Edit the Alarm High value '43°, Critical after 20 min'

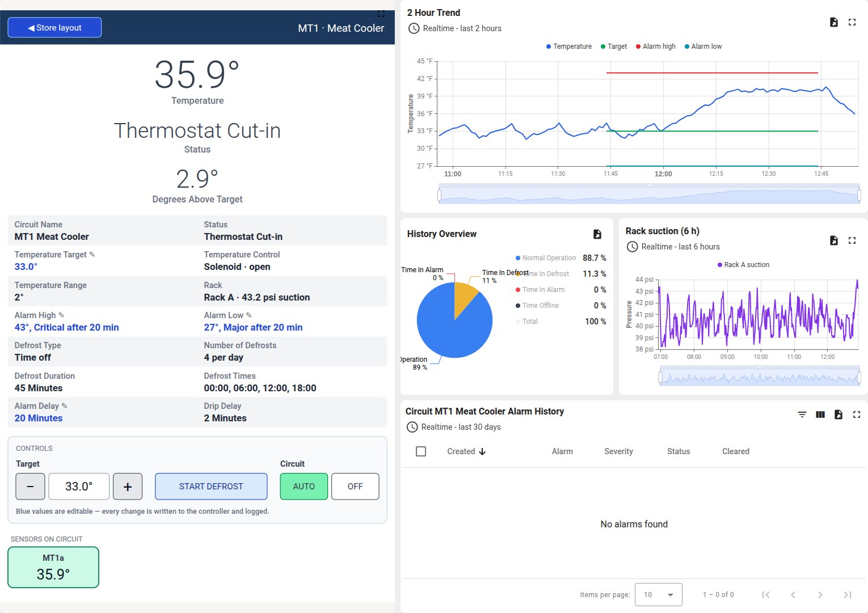[x=67, y=327]
